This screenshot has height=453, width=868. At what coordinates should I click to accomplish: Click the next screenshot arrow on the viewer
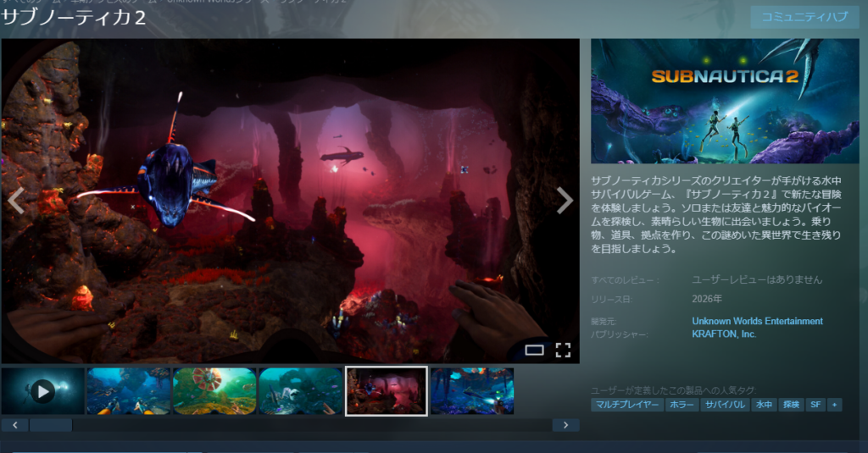click(565, 201)
